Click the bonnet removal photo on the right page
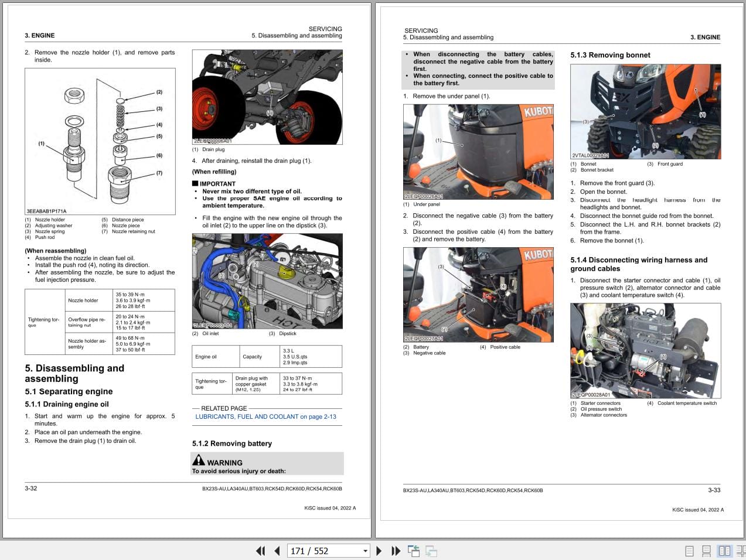The image size is (746, 560). click(645, 111)
